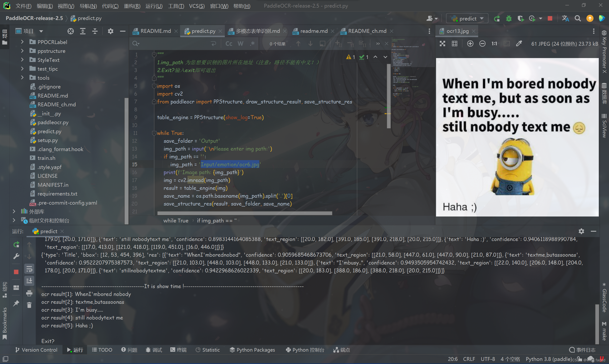This screenshot has height=364, width=609.
Task: Click the TODO panel icon in status bar
Action: 101,350
